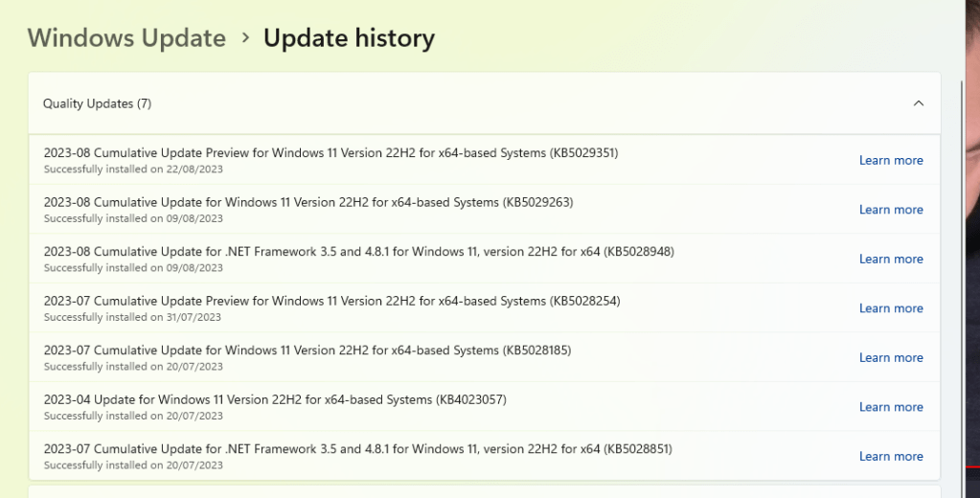The height and width of the screenshot is (498, 980).
Task: Select the 2023-07 .NET Framework update KB5028851
Action: coord(485,456)
